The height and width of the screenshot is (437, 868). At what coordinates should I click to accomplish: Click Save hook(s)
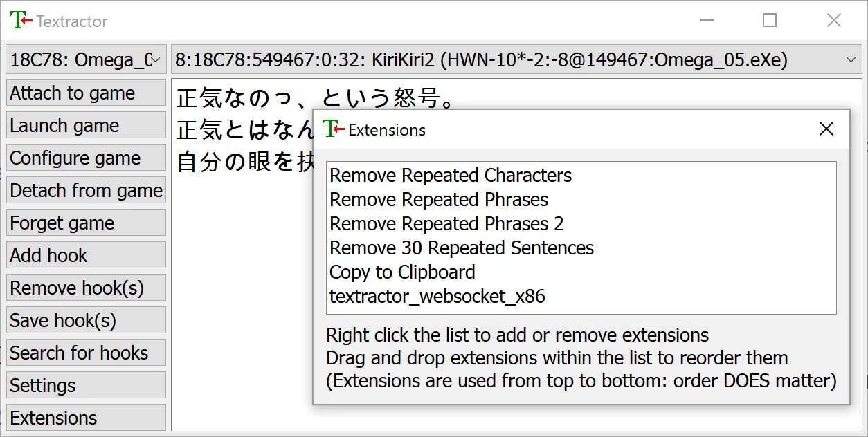coord(71,320)
